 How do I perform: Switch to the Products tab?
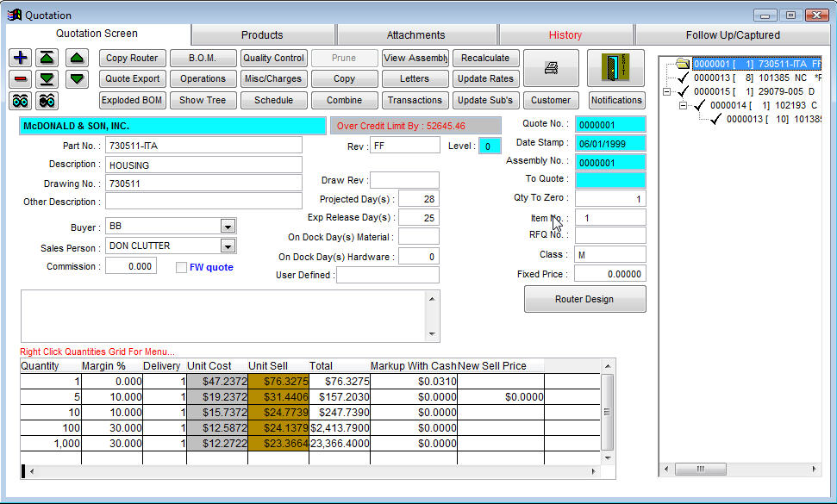click(x=262, y=35)
